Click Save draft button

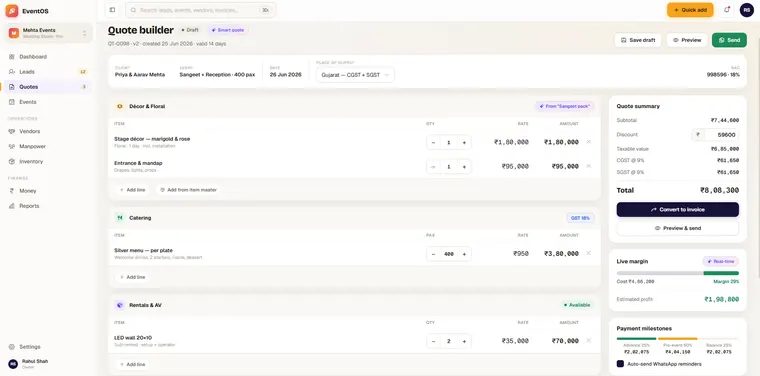click(x=638, y=40)
